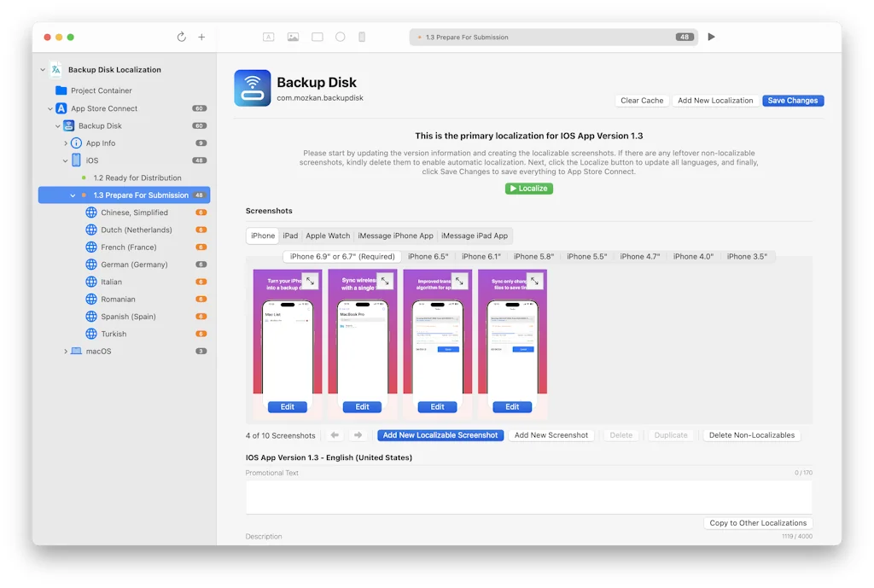Edit the first screenshot via its Edit button

(287, 407)
